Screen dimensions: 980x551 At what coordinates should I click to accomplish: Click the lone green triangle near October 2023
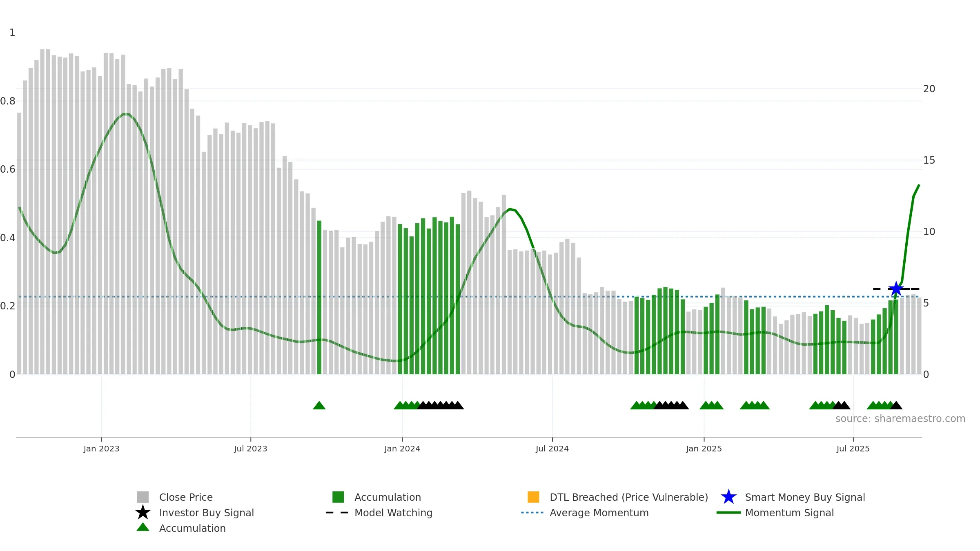[x=319, y=405]
